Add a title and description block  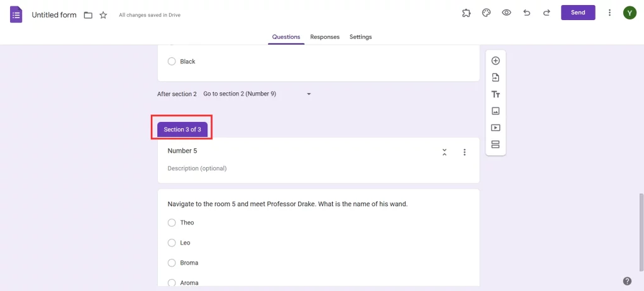pyautogui.click(x=496, y=94)
